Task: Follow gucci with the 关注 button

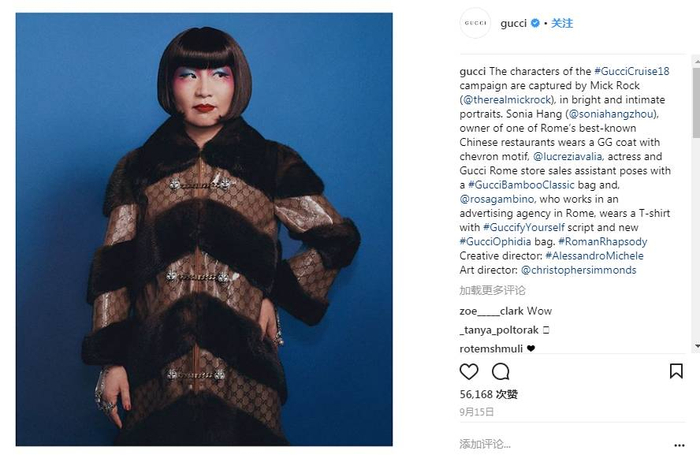Action: (562, 23)
